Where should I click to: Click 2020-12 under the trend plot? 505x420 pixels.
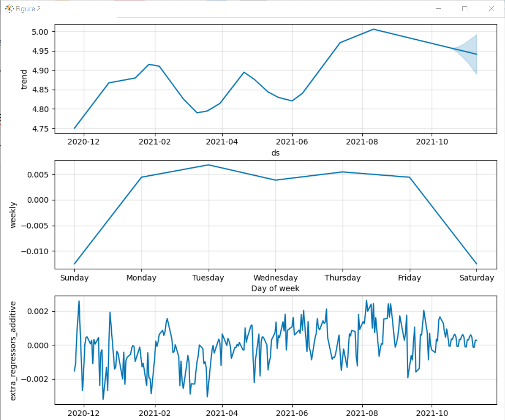coord(84,142)
